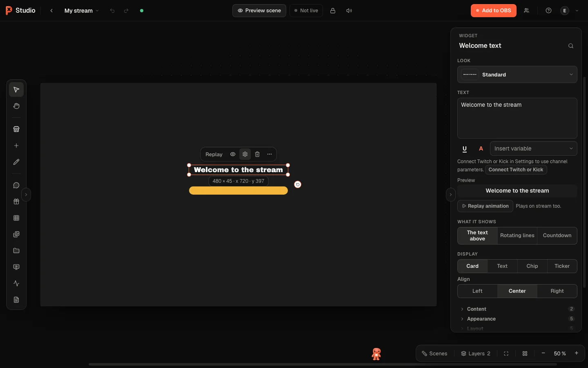Screen dimensions: 588x368
Task: Toggle underline formatting for text
Action: pyautogui.click(x=465, y=149)
